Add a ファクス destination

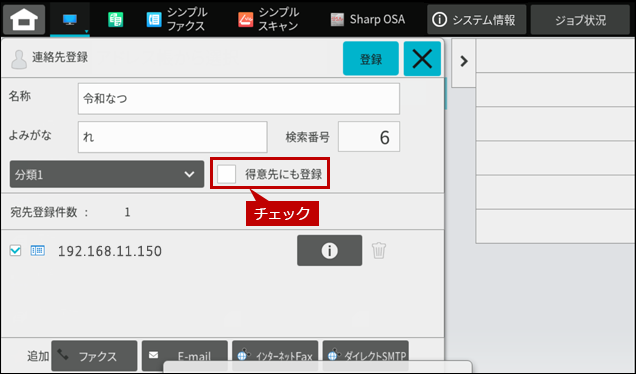coord(94,356)
